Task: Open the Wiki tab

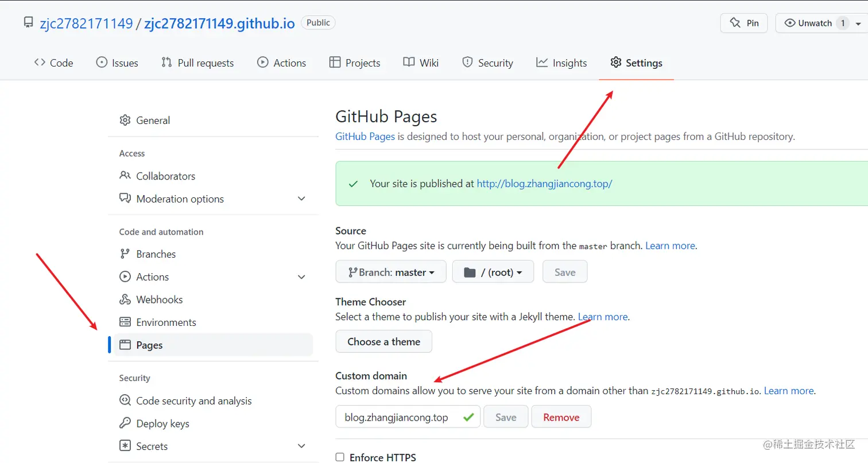Action: coord(421,63)
